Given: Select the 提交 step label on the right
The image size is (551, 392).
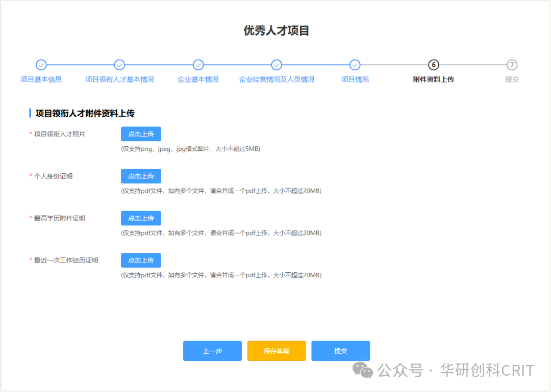Looking at the screenshot, I should click(x=512, y=80).
